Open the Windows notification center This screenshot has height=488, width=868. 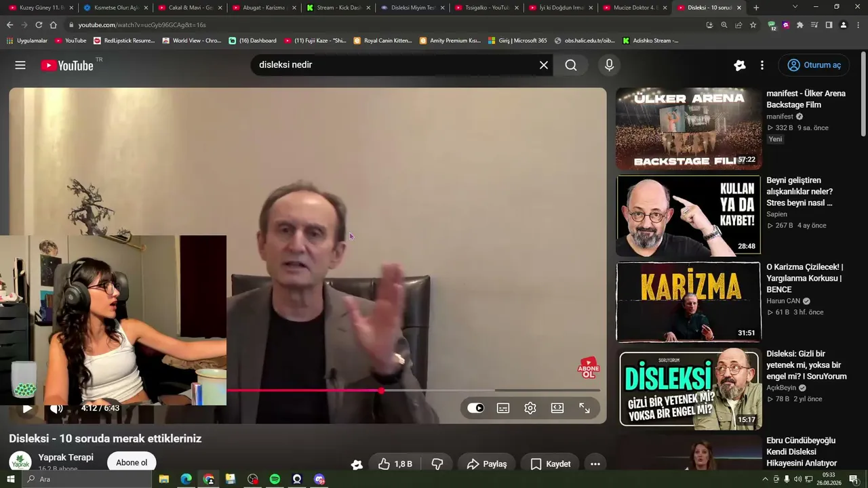[853, 479]
